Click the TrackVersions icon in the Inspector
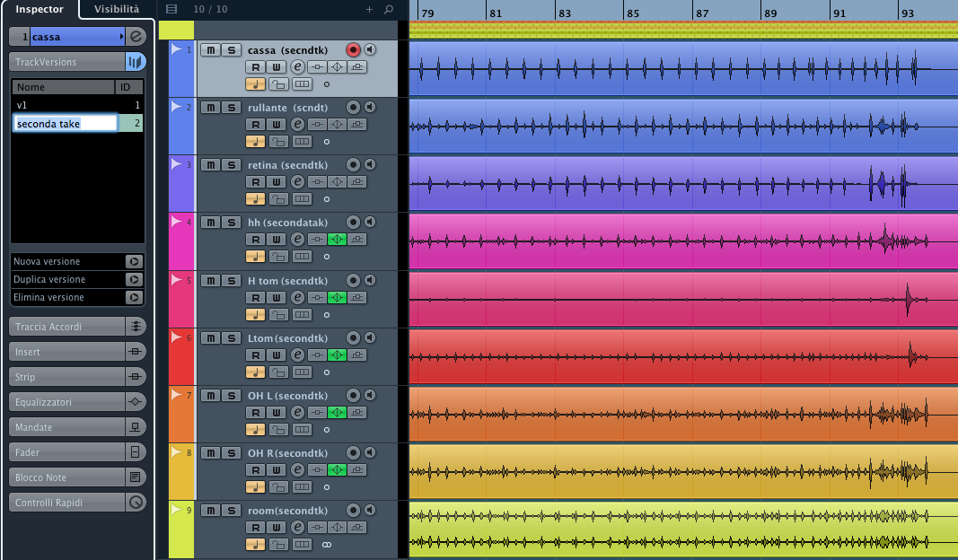Viewport: 958px width, 560px height. (136, 62)
